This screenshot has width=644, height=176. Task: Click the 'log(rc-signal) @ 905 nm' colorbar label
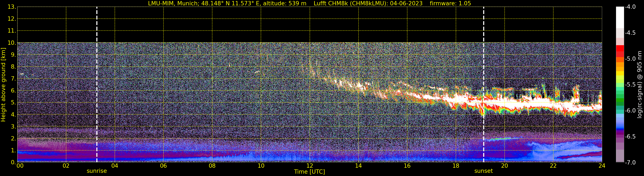coord(640,85)
